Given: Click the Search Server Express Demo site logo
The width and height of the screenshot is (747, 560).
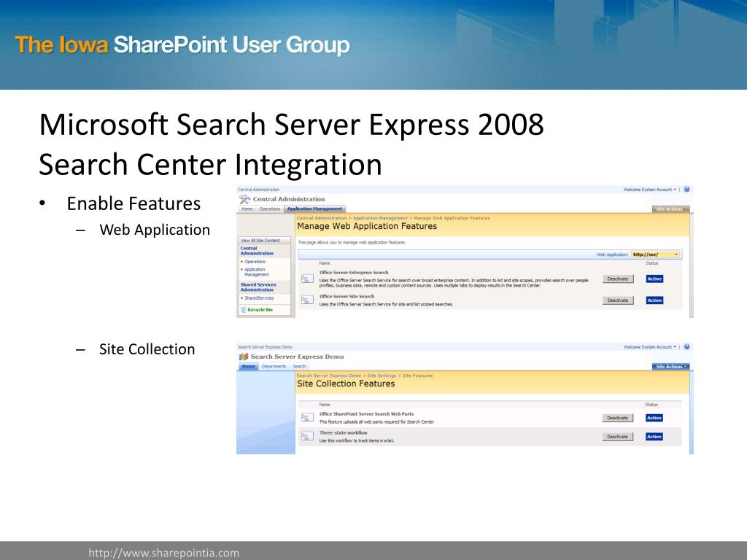Looking at the screenshot, I should [244, 357].
